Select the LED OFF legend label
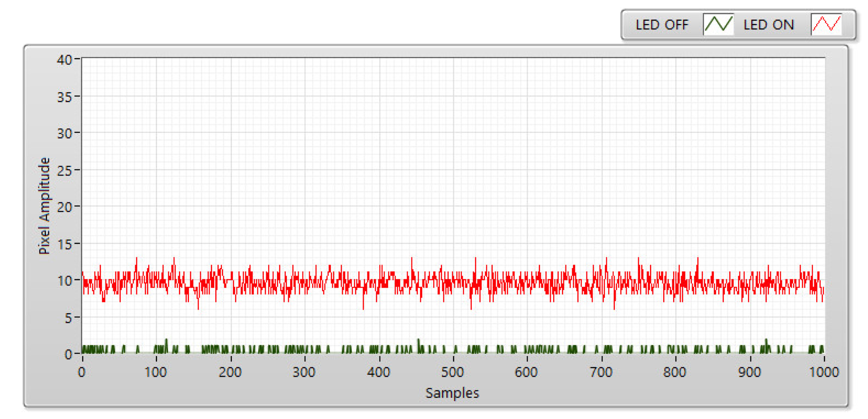The height and width of the screenshot is (419, 868). 662,25
